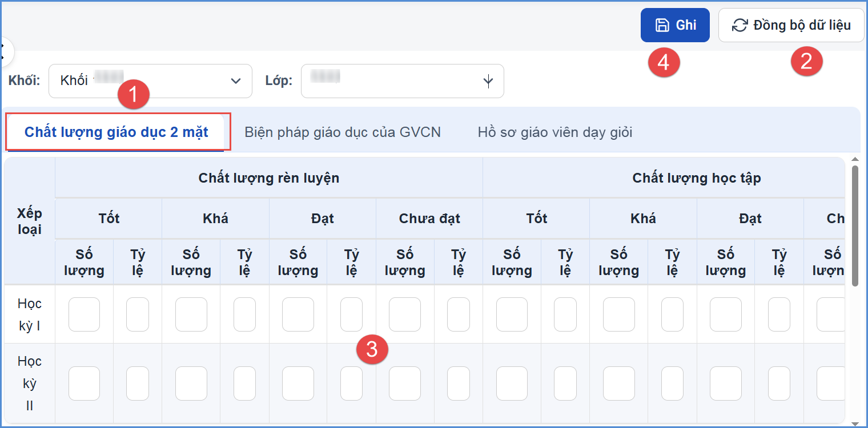Image resolution: width=868 pixels, height=428 pixels.
Task: Click the Chưa đạt header under rèn luyện
Action: tap(429, 219)
